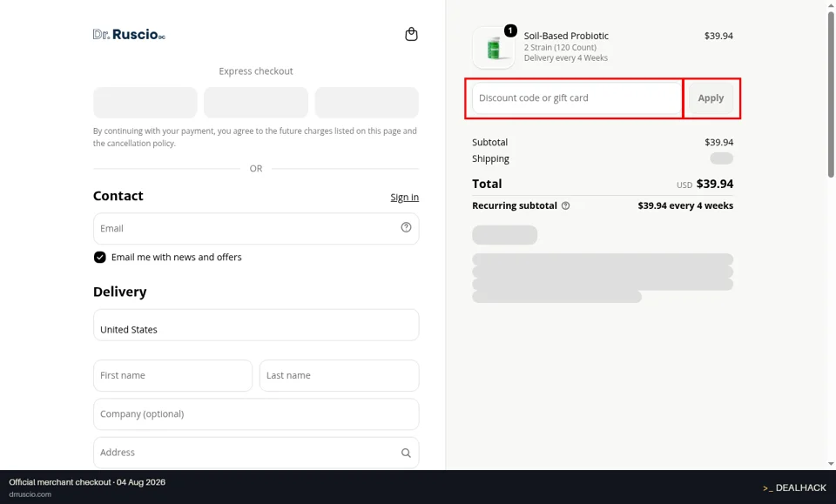Click the '$39.94 every 4 weeks' text
836x504 pixels.
685,205
